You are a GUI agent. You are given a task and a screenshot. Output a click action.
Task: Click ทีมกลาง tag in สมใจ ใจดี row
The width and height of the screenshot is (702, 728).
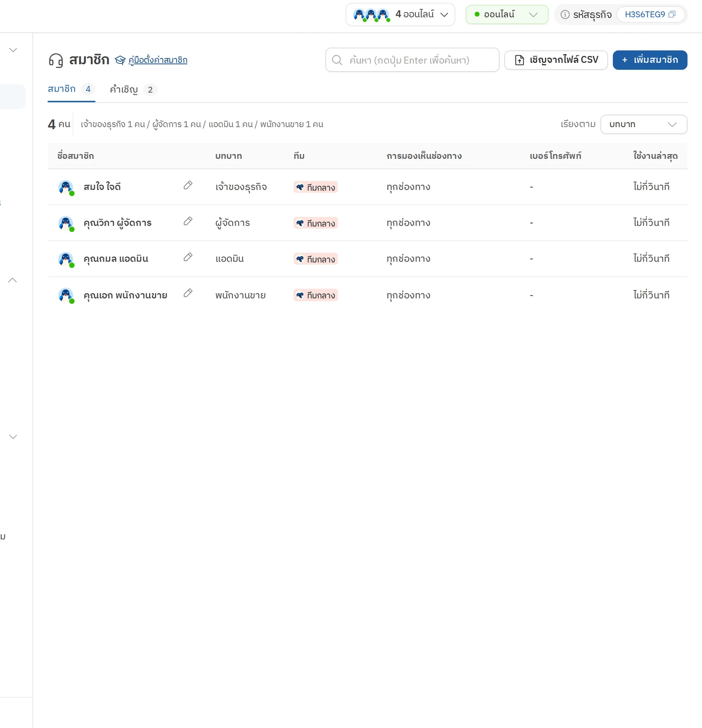coord(315,187)
